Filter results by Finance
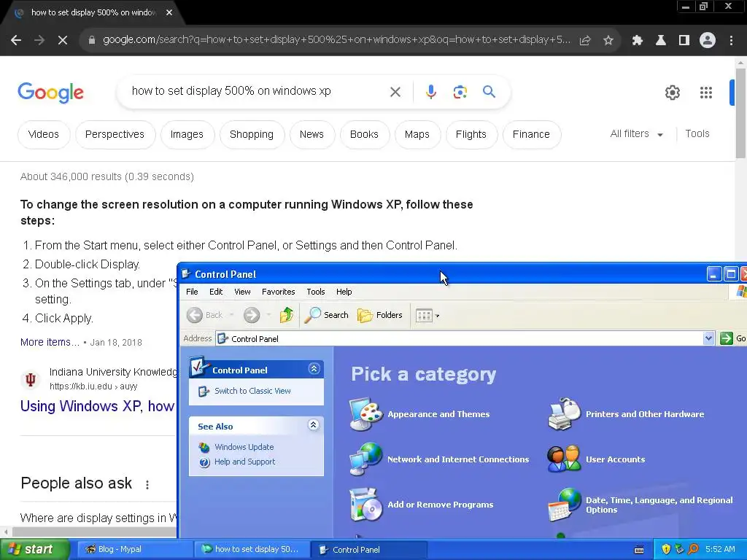This screenshot has height=560, width=747. click(x=531, y=134)
